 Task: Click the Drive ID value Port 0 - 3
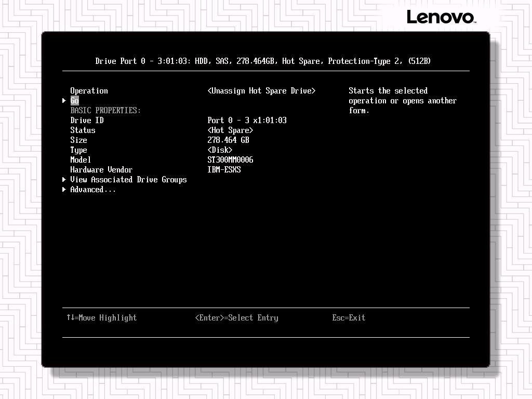(247, 121)
